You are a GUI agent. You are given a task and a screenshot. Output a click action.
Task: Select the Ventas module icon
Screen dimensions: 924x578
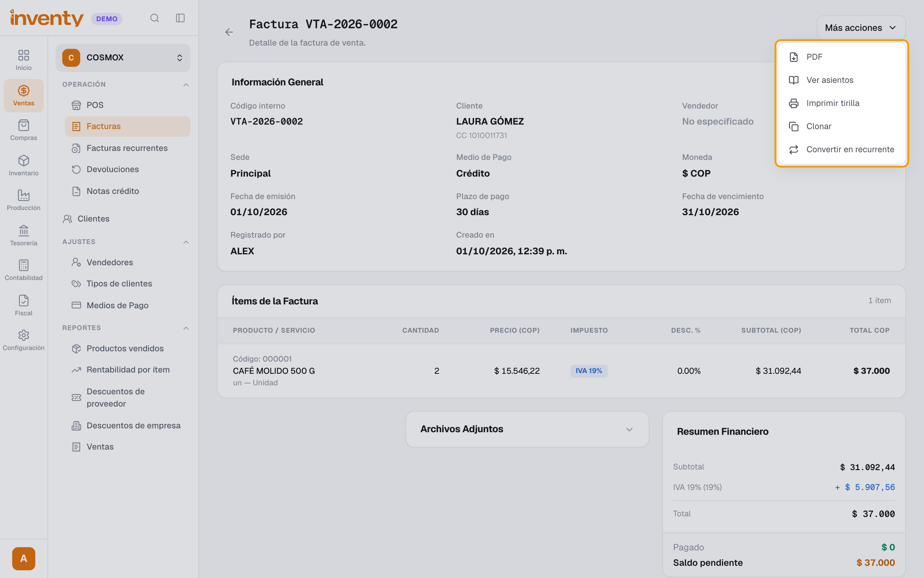pos(24,96)
